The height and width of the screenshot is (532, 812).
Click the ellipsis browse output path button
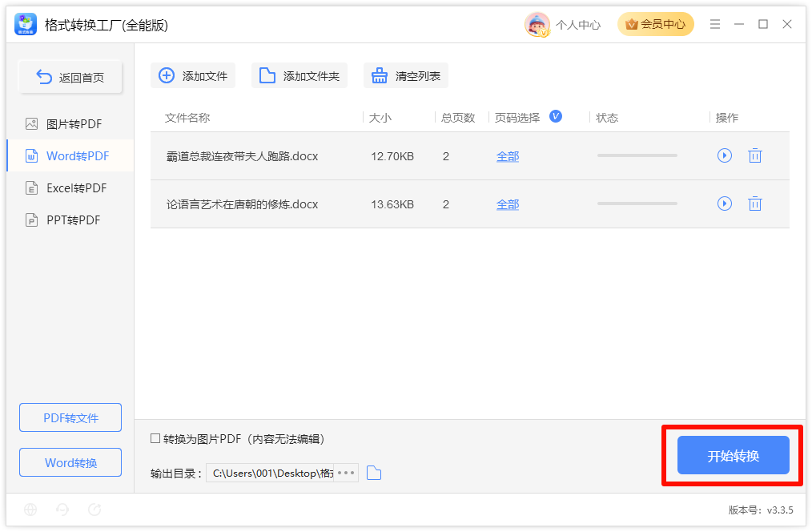coord(346,473)
